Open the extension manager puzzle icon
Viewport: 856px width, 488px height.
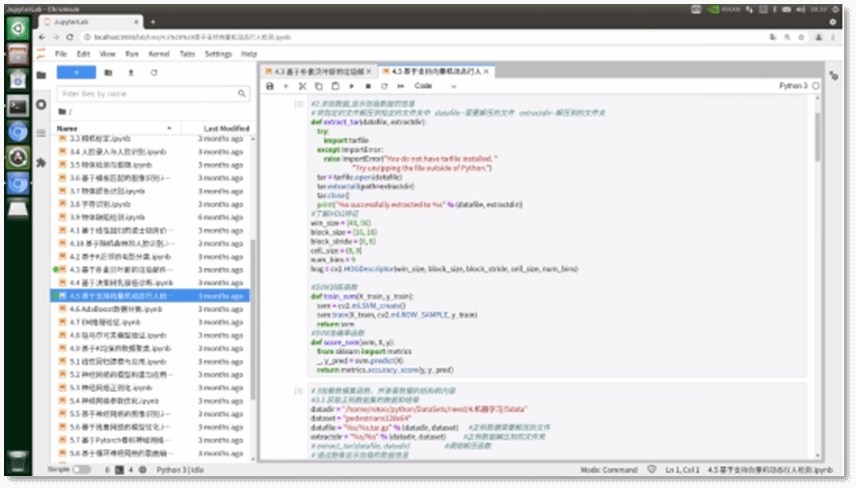pos(41,163)
